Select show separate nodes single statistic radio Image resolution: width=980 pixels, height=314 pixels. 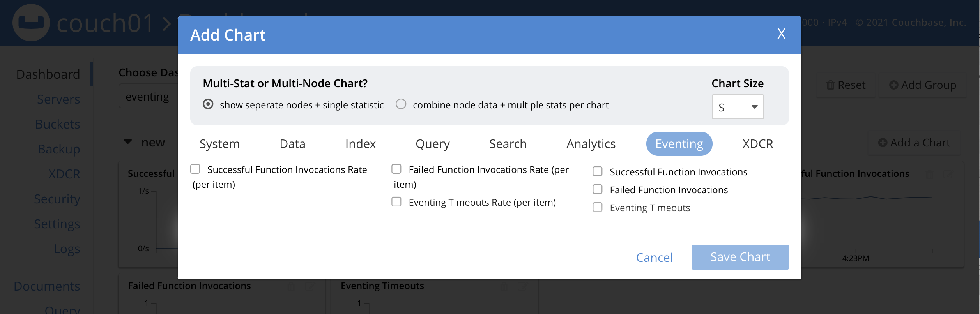208,104
